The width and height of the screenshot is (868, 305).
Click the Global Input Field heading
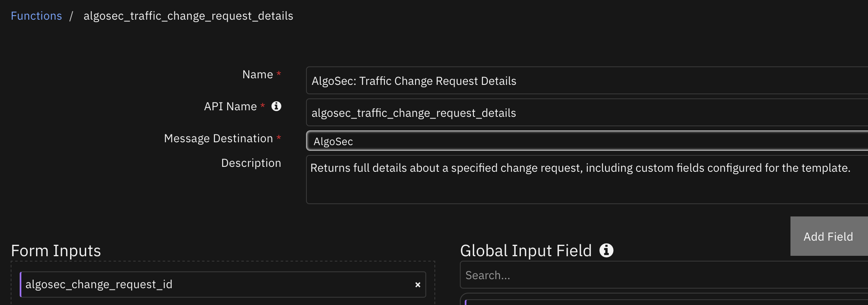526,250
